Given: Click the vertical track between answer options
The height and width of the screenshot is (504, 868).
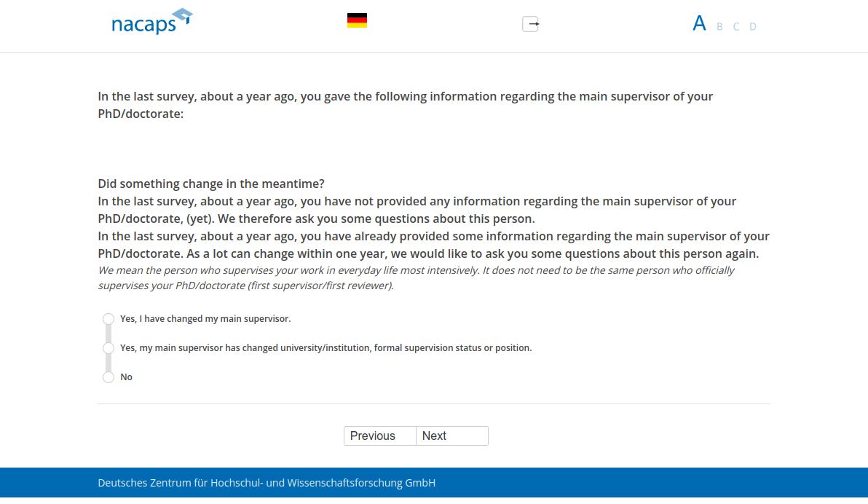Looking at the screenshot, I should pos(108,333).
